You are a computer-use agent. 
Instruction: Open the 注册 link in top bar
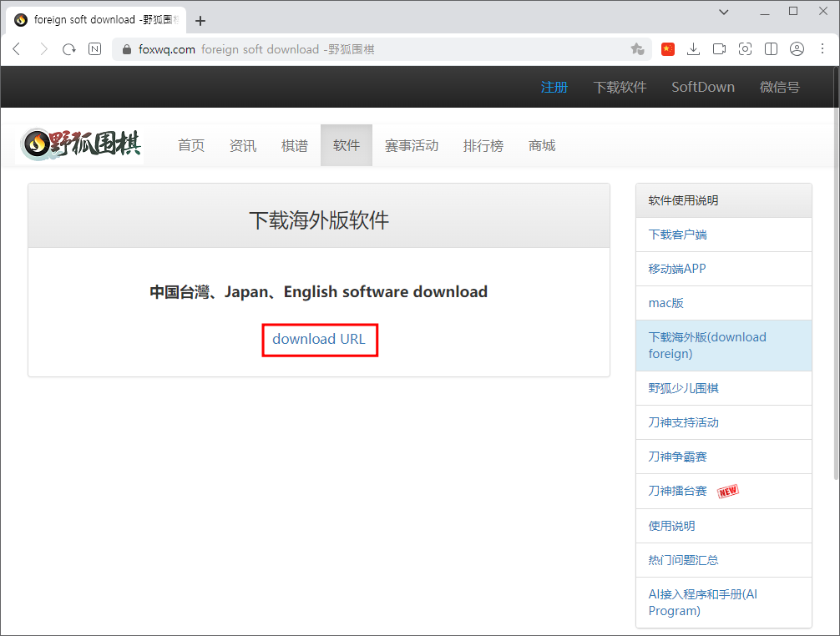[554, 88]
